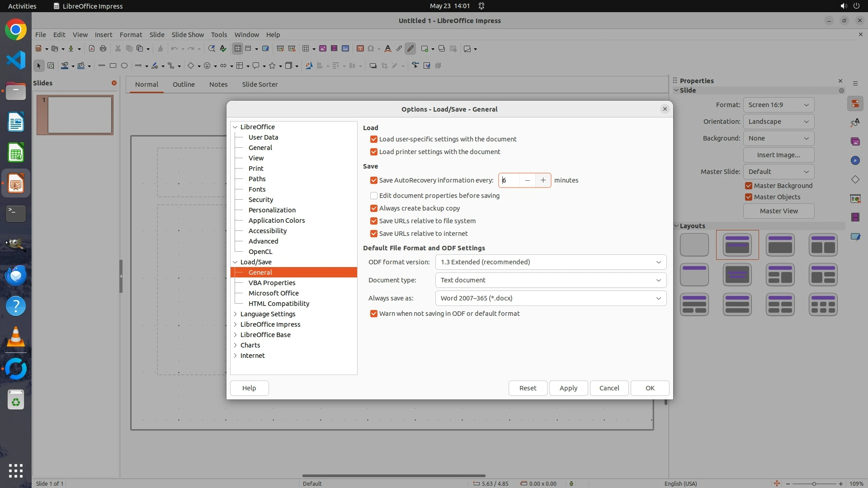Image resolution: width=868 pixels, height=488 pixels.
Task: Launch VLC from the dock
Action: (x=16, y=337)
